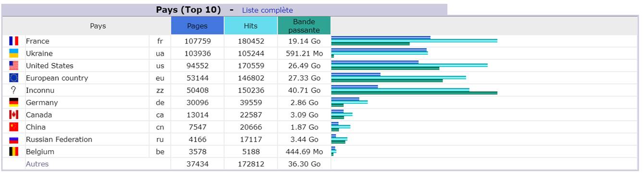Click the Bande passante column header
Screen dimensions: 644x180
(x=304, y=26)
